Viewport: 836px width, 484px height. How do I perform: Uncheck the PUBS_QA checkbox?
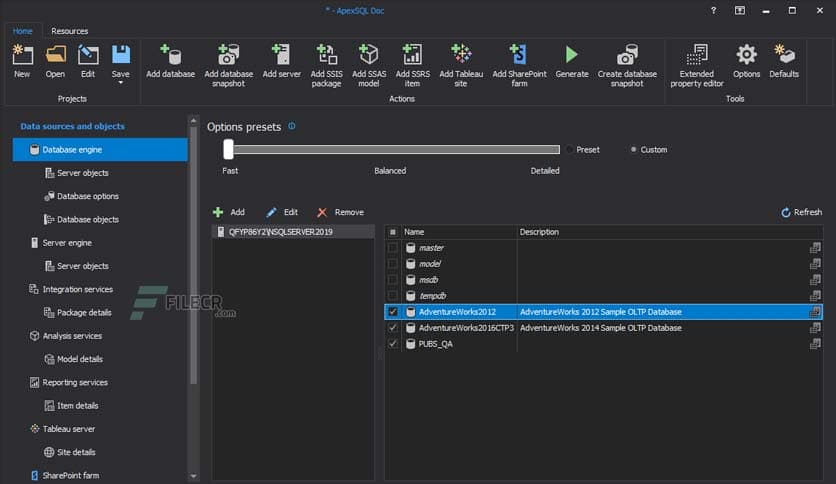point(393,344)
